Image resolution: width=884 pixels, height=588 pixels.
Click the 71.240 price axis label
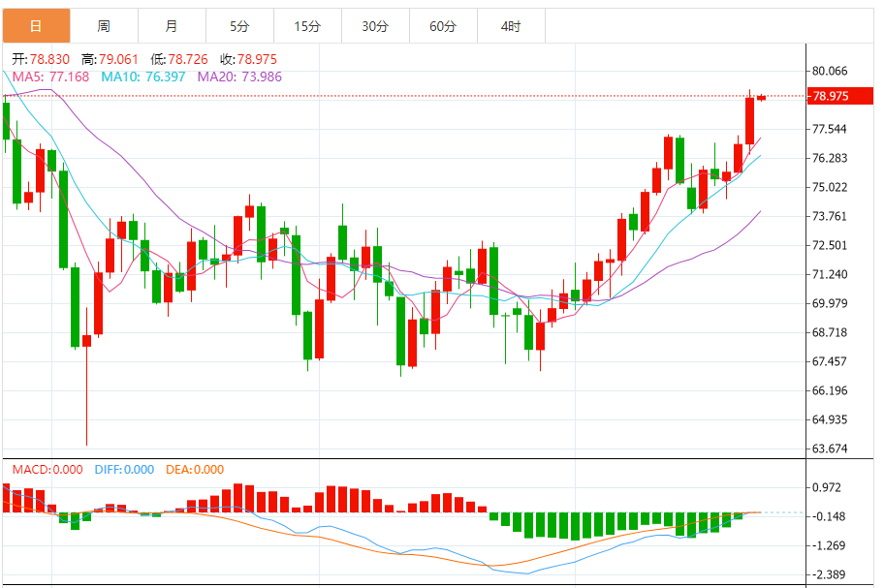point(830,274)
